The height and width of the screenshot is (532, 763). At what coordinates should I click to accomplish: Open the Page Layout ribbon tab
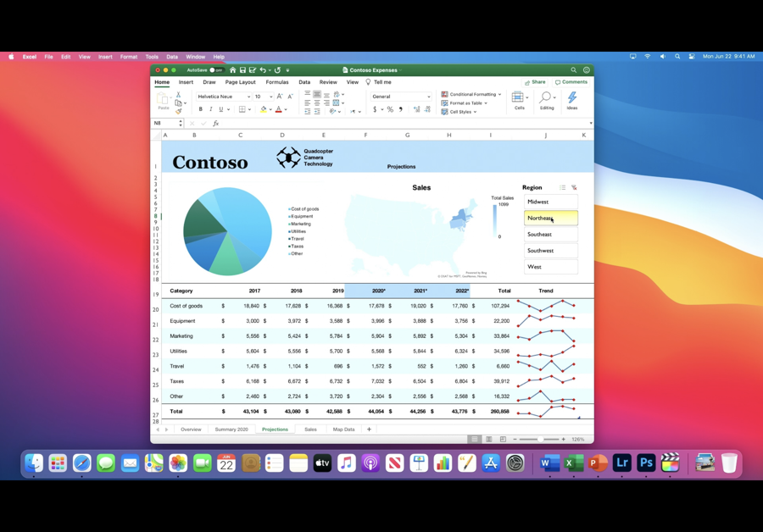(x=241, y=82)
